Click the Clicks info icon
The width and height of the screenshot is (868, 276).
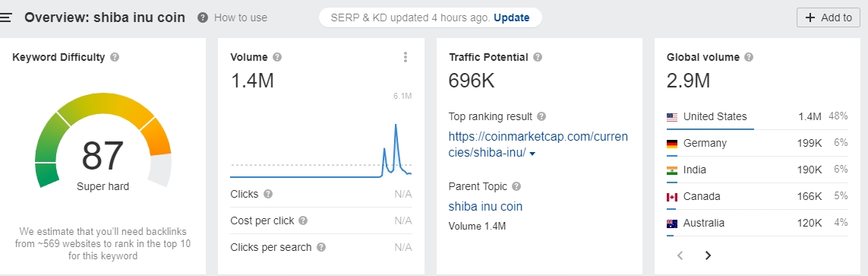(x=268, y=194)
